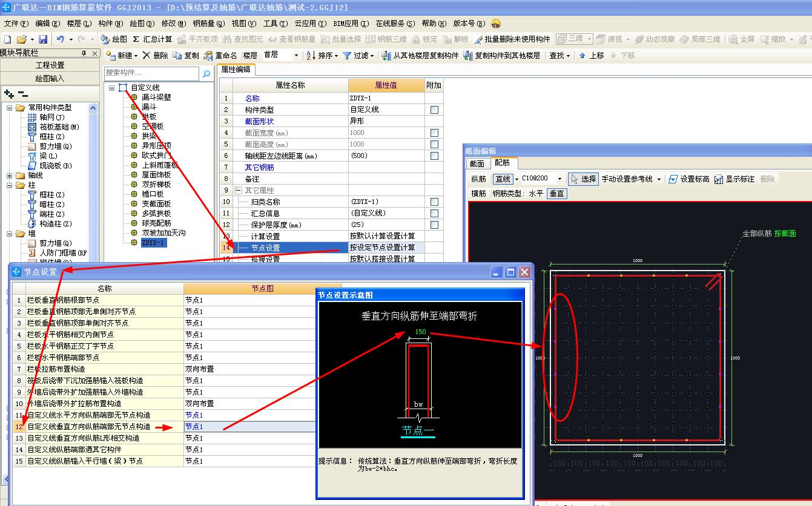This screenshot has width=812, height=506.
Task: Click 批量删除未使用构件 toolbar button
Action: tap(512, 39)
